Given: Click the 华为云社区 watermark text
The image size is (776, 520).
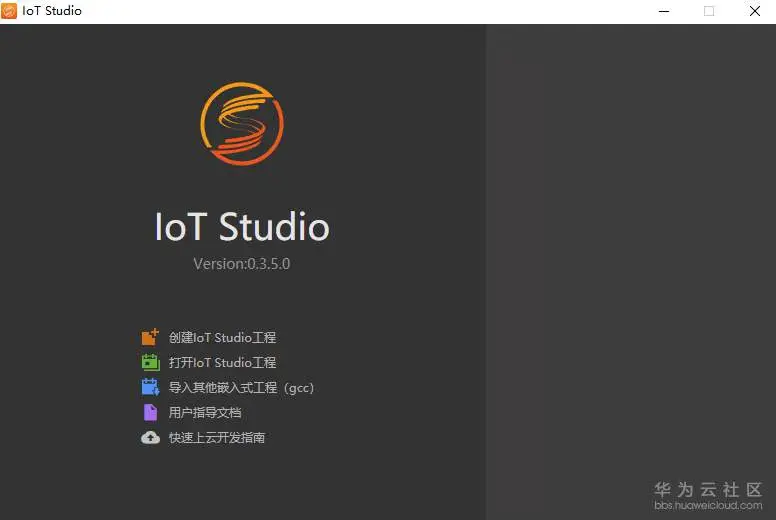Looking at the screenshot, I should tap(708, 490).
